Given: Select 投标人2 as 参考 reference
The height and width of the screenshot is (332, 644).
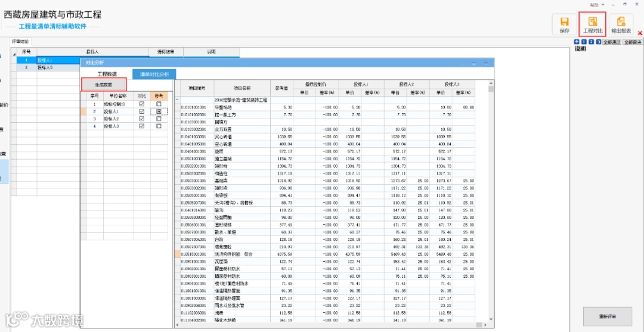Looking at the screenshot, I should pos(159,119).
